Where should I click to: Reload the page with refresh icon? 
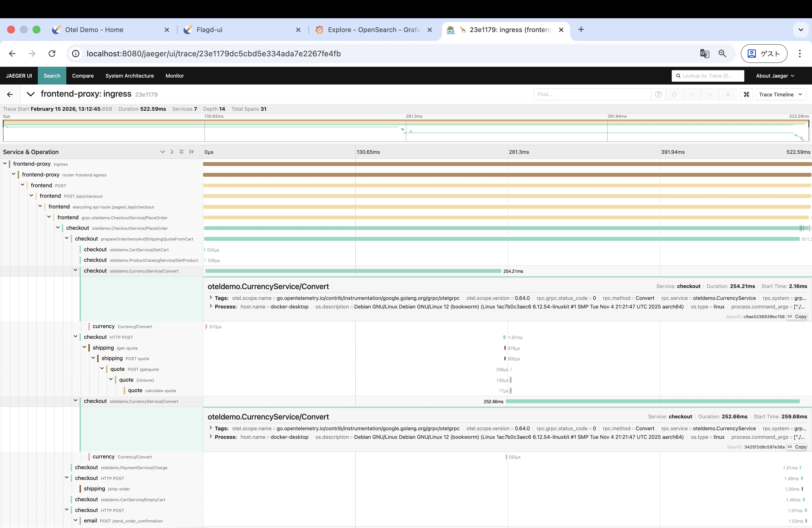52,54
